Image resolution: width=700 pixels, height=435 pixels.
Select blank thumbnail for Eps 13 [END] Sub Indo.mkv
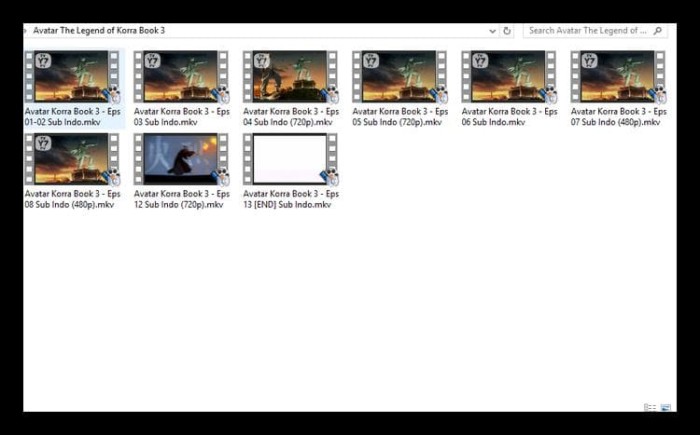(x=291, y=159)
